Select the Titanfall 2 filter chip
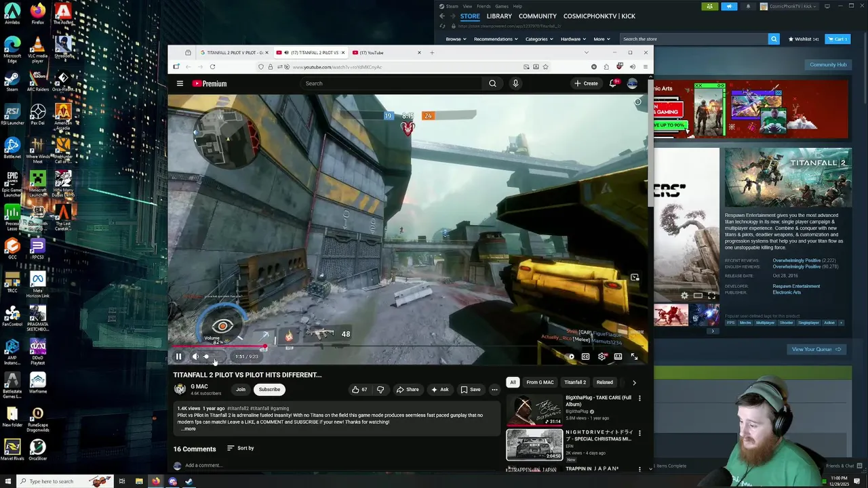The width and height of the screenshot is (868, 488). tap(575, 382)
